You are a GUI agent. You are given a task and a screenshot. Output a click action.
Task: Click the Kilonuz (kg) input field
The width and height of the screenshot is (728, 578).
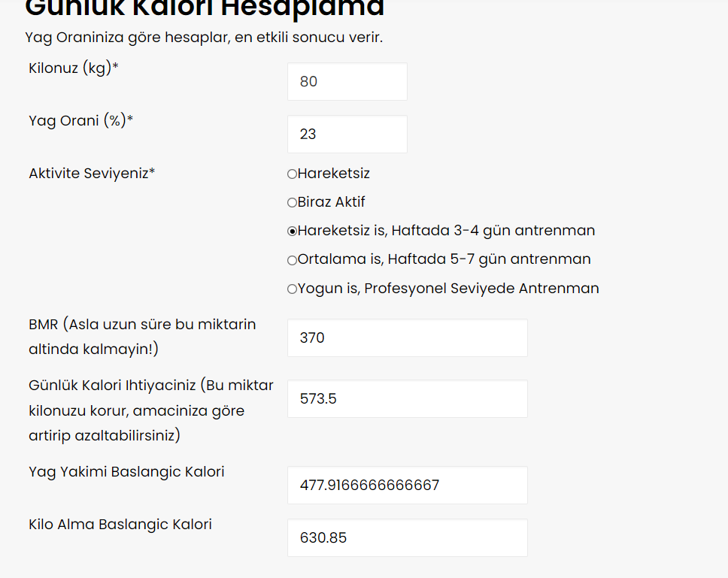tap(347, 82)
